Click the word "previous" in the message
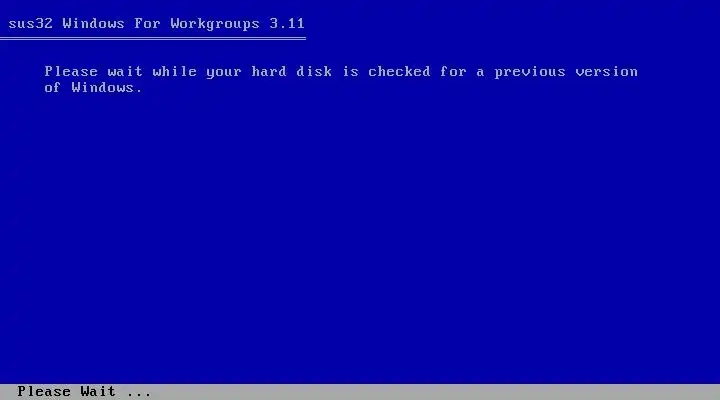Image resolution: width=720 pixels, height=400 pixels. coord(529,72)
